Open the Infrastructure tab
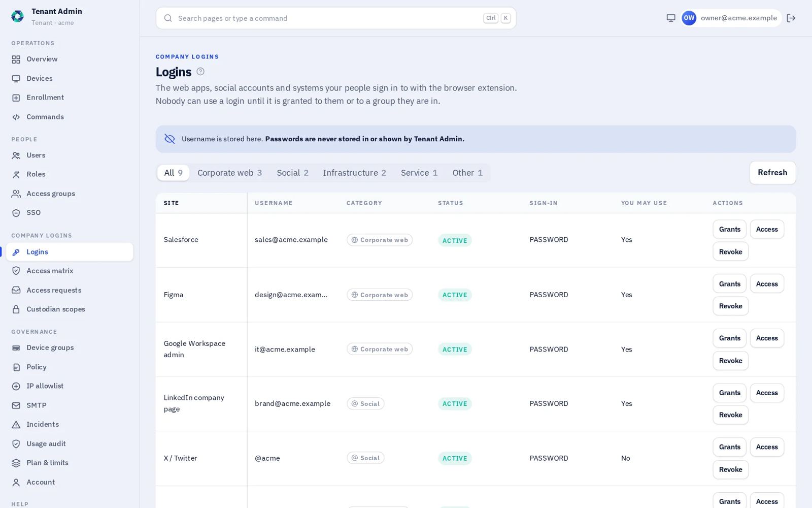The image size is (812, 508). [x=354, y=173]
